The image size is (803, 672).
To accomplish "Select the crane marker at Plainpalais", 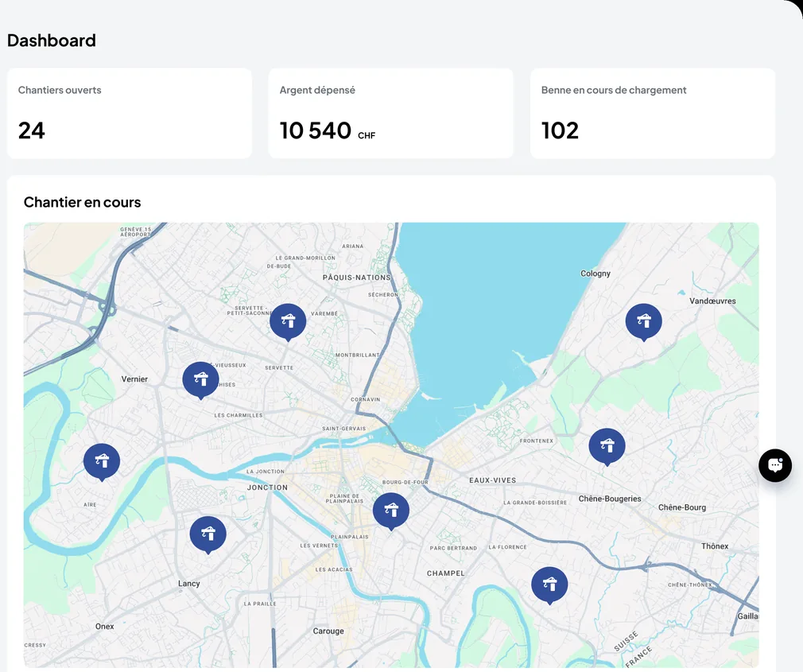I will coord(390,511).
